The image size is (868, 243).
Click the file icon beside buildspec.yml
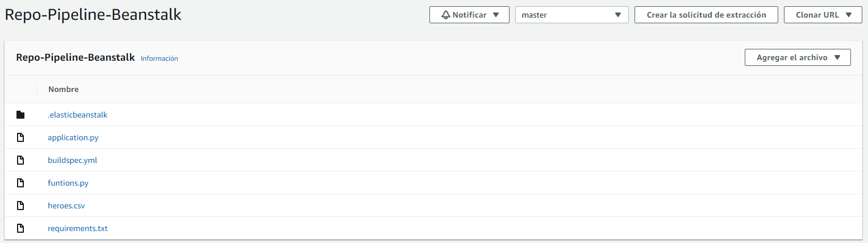(x=20, y=160)
